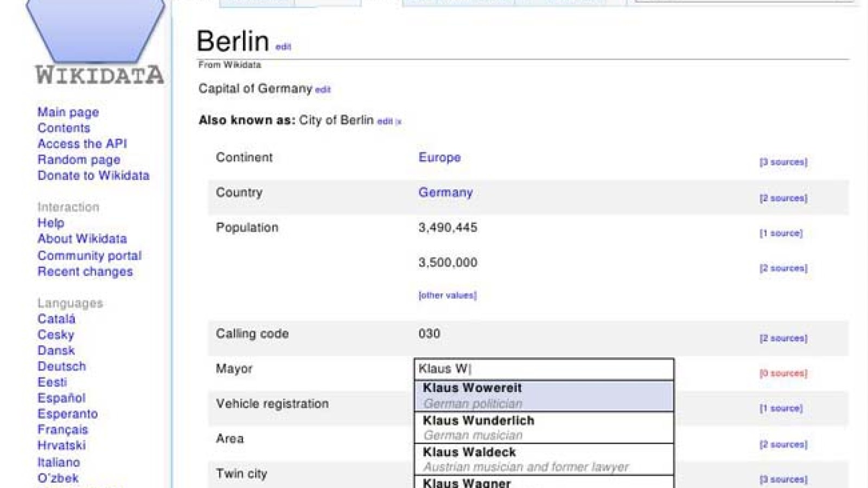868x488 pixels.
Task: Open Contents in the sidebar
Action: pos(63,128)
